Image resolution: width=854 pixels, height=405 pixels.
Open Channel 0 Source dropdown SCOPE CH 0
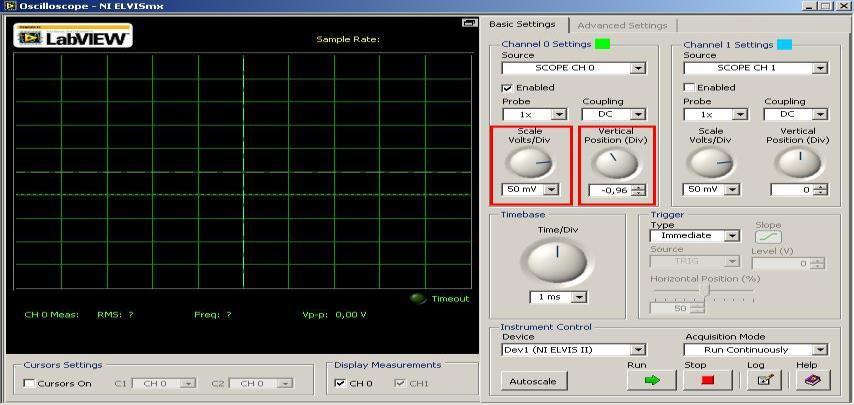tap(574, 68)
